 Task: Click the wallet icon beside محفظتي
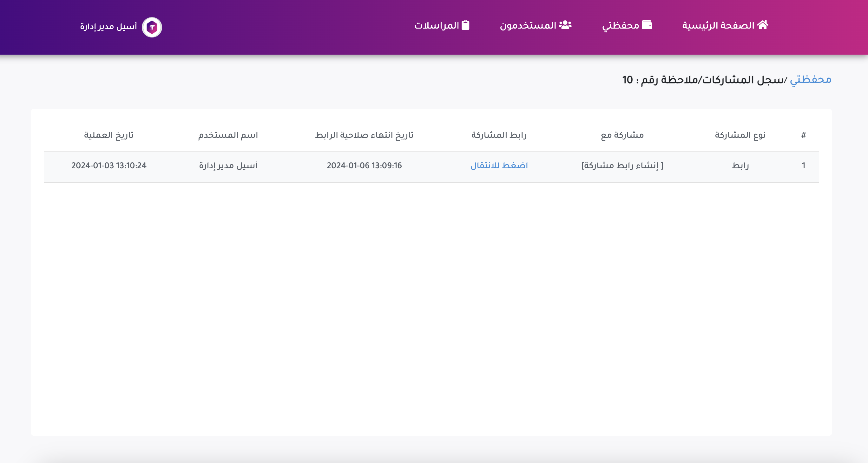[x=647, y=25]
